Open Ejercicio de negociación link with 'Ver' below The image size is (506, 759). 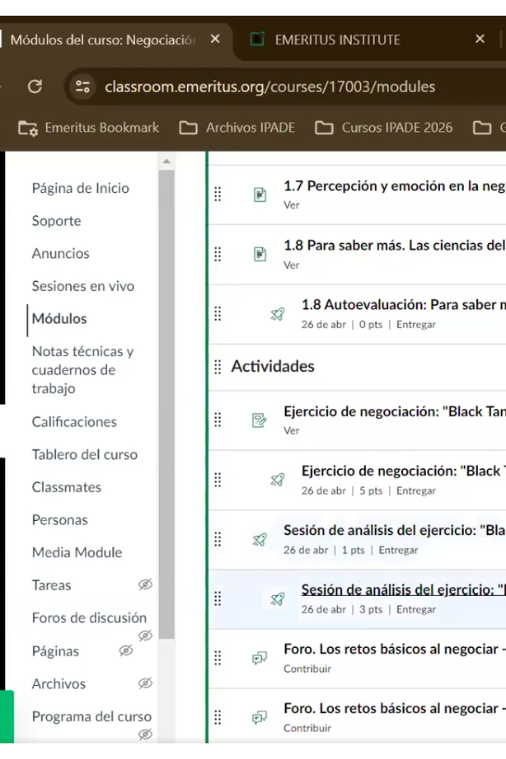pyautogui.click(x=395, y=411)
